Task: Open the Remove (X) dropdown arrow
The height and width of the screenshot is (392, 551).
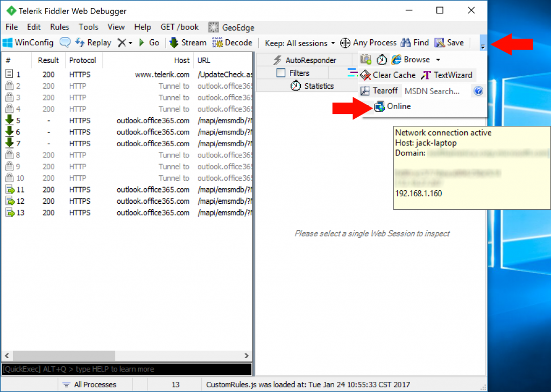Action: (130, 43)
